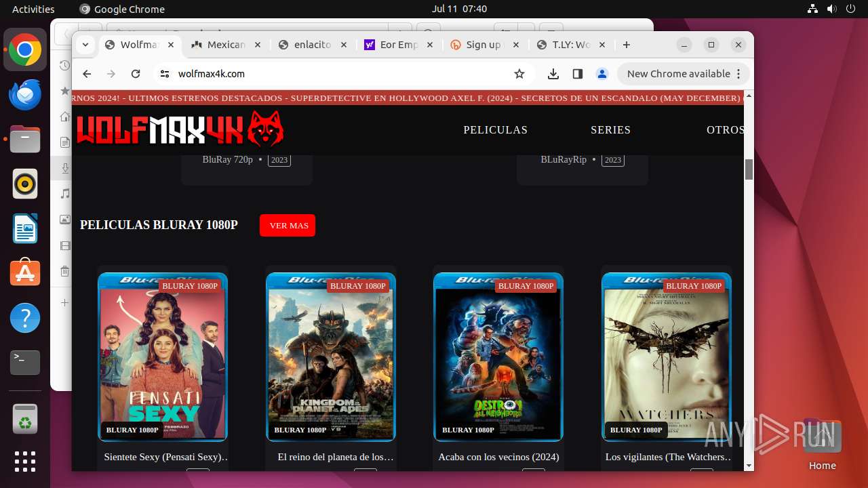Open the Pensati Sexy poster
868x488 pixels.
163,357
